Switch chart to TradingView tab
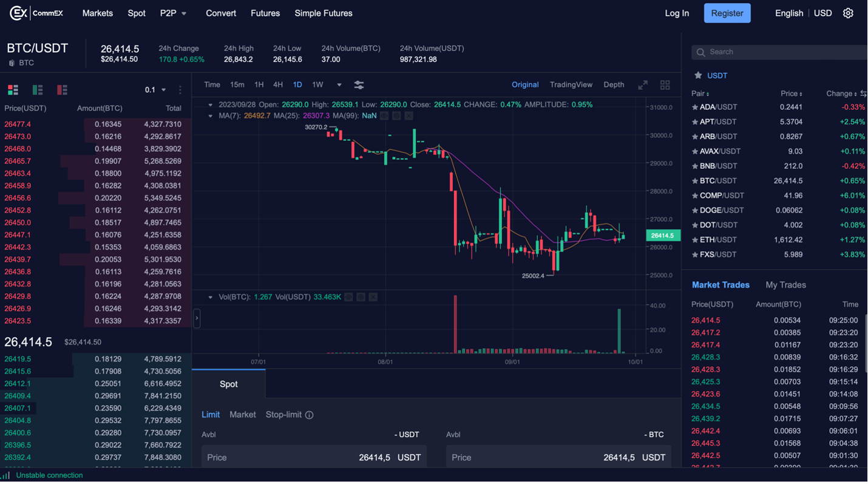 [571, 85]
